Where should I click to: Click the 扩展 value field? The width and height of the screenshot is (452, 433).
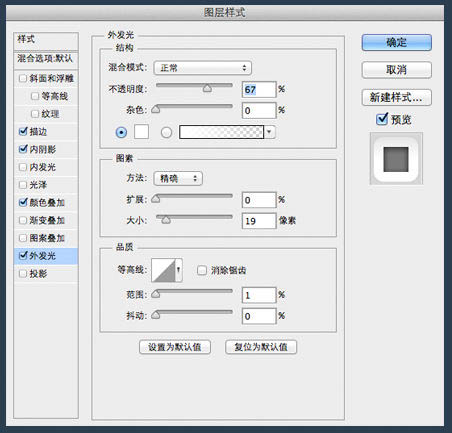point(259,200)
